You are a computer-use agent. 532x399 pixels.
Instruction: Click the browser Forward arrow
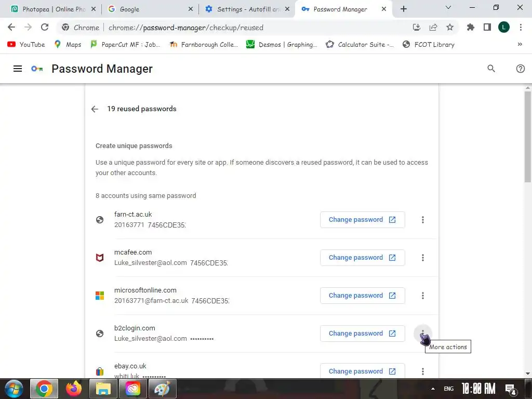pos(28,28)
